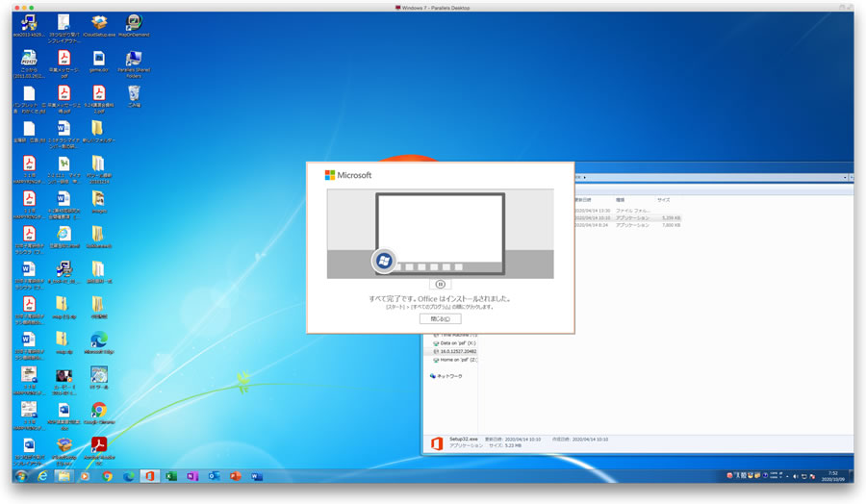Click the 閉じる button in Office installer
The width and height of the screenshot is (866, 504).
pyautogui.click(x=440, y=318)
